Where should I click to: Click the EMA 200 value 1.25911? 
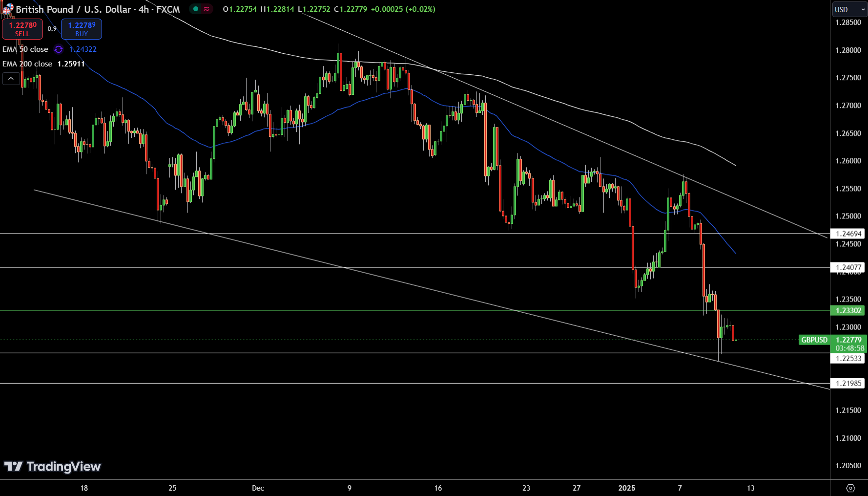coord(71,64)
